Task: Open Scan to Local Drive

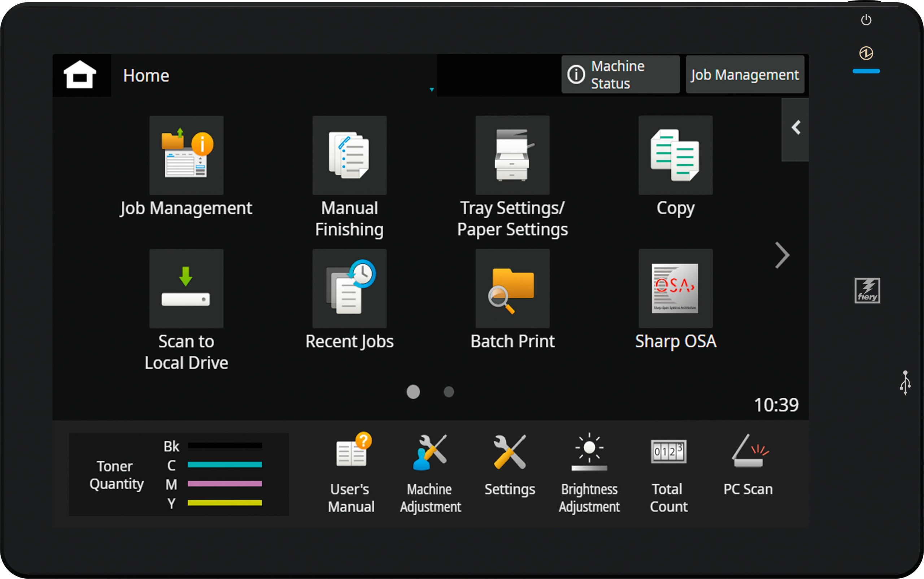Action: point(186,288)
